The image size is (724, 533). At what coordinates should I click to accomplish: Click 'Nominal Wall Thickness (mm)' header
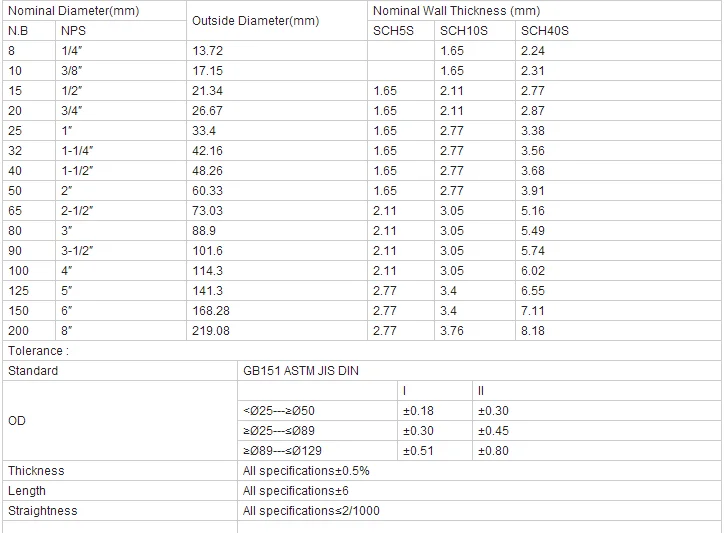[544, 11]
